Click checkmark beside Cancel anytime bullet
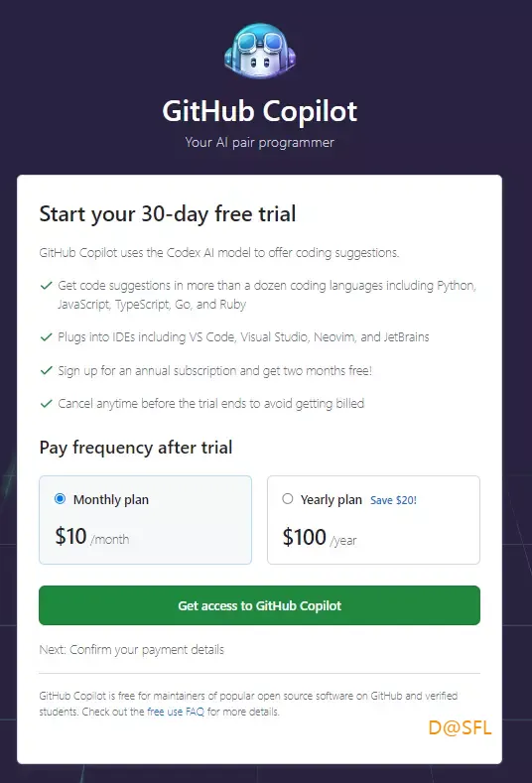This screenshot has width=532, height=783. (47, 404)
